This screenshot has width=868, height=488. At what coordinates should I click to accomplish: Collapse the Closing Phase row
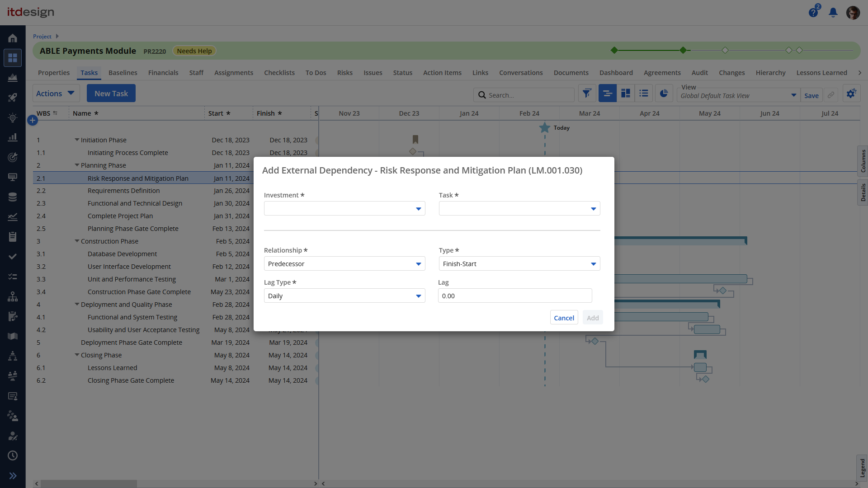(77, 355)
